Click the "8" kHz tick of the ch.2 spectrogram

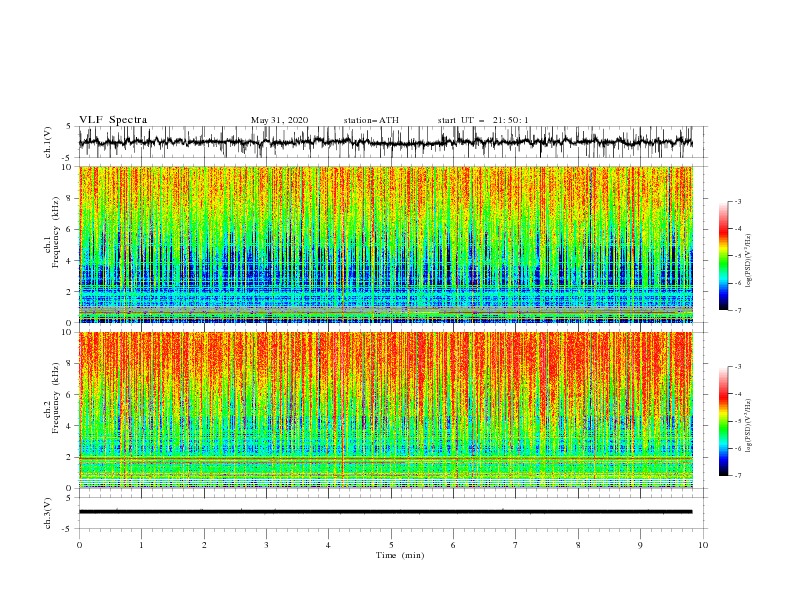[71, 364]
